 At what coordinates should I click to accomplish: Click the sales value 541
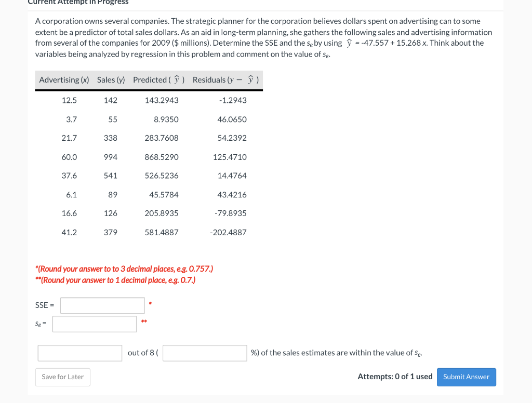click(111, 176)
